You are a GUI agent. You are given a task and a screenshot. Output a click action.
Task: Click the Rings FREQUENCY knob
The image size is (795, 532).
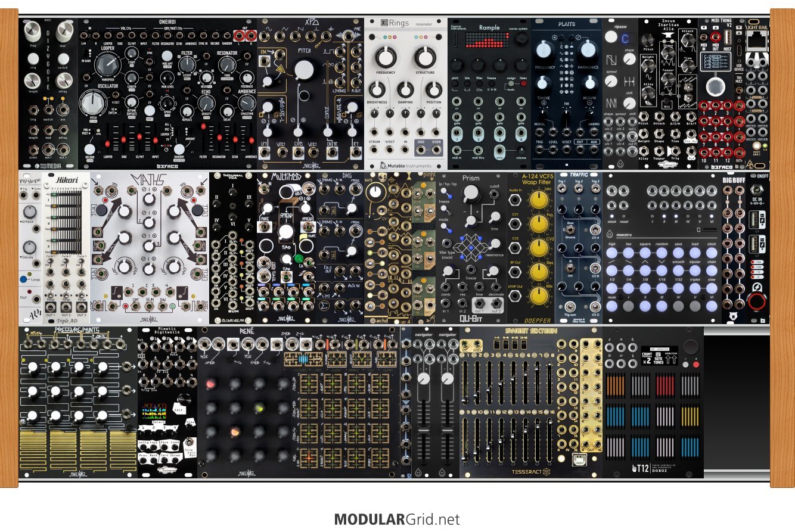point(386,57)
